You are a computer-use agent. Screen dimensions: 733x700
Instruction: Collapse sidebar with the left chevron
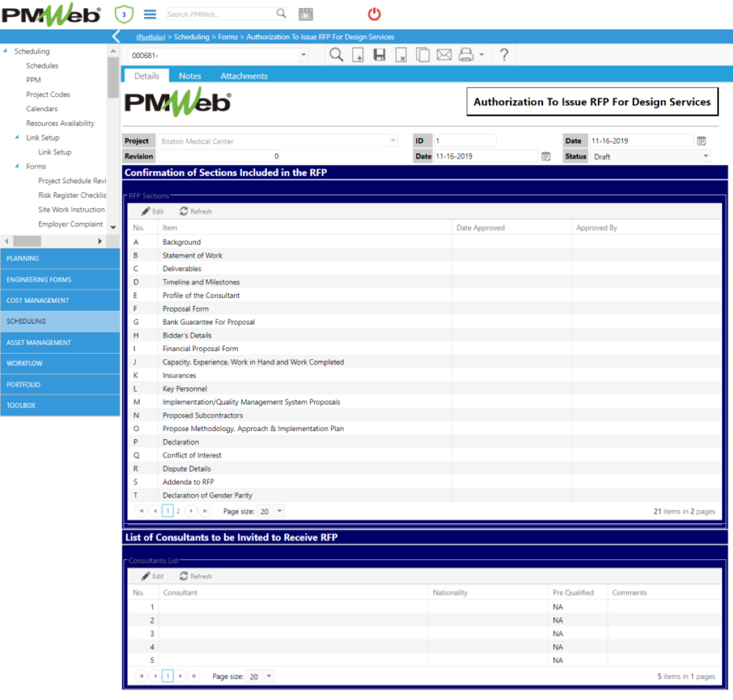[117, 37]
